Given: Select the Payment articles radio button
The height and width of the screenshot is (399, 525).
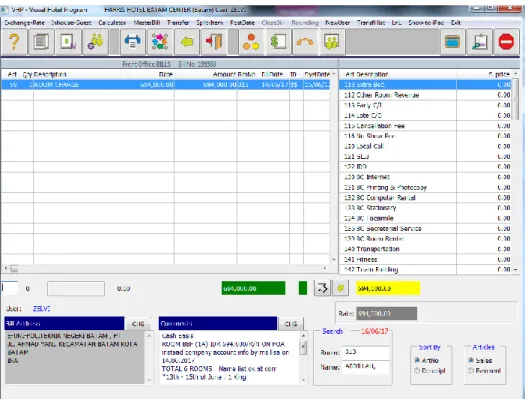Looking at the screenshot, I should (471, 371).
